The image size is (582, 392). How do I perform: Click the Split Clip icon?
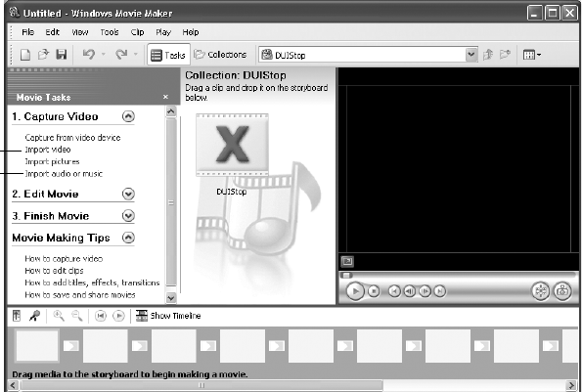(x=541, y=291)
